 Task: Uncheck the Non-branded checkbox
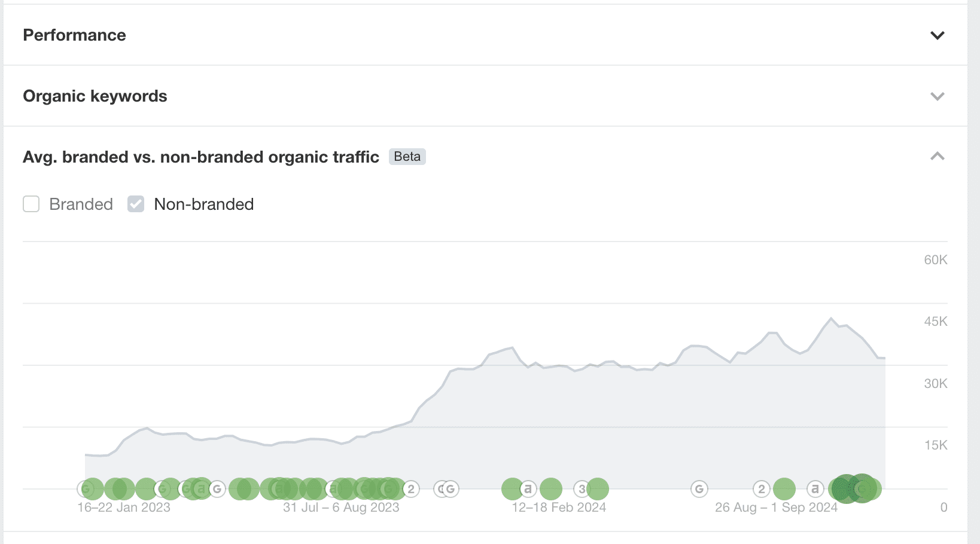tap(136, 204)
